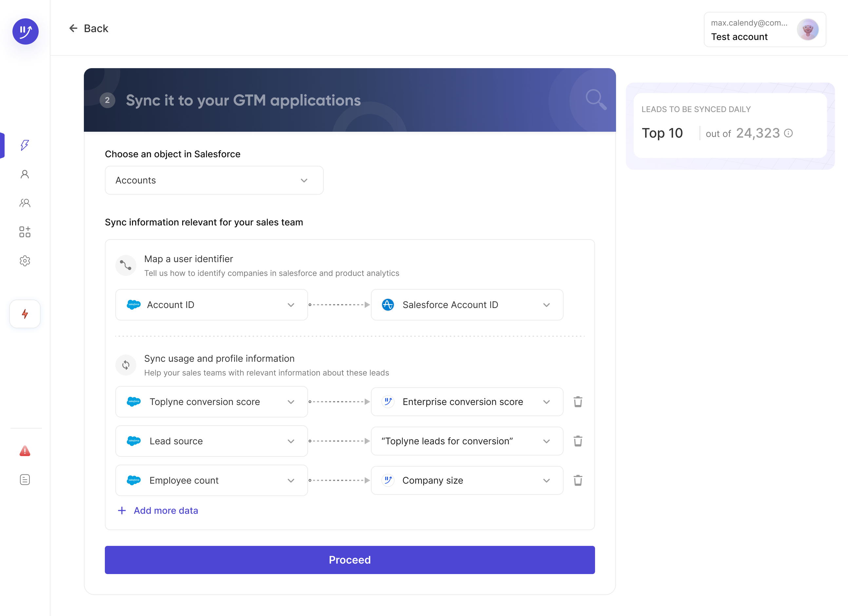
Task: Open the Test account profile menu
Action: tap(765, 29)
